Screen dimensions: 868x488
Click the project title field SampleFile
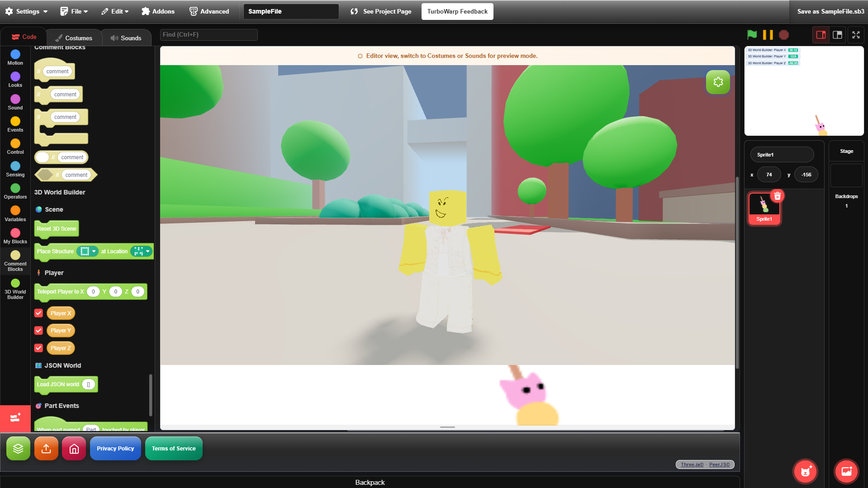click(x=291, y=11)
